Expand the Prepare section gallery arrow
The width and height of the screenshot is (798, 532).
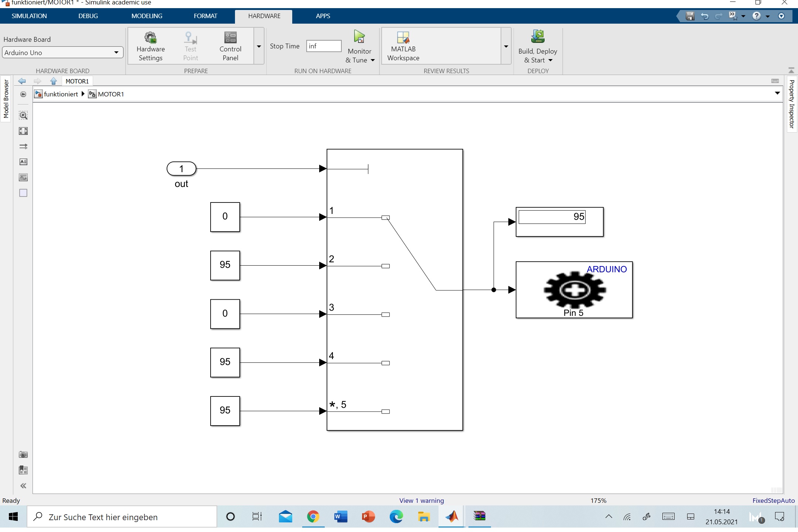pyautogui.click(x=259, y=47)
